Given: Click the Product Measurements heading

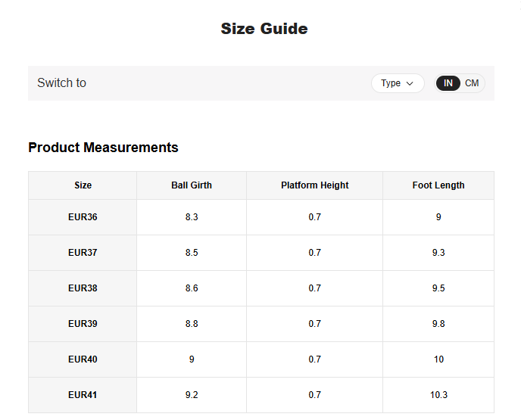Looking at the screenshot, I should pyautogui.click(x=103, y=148).
